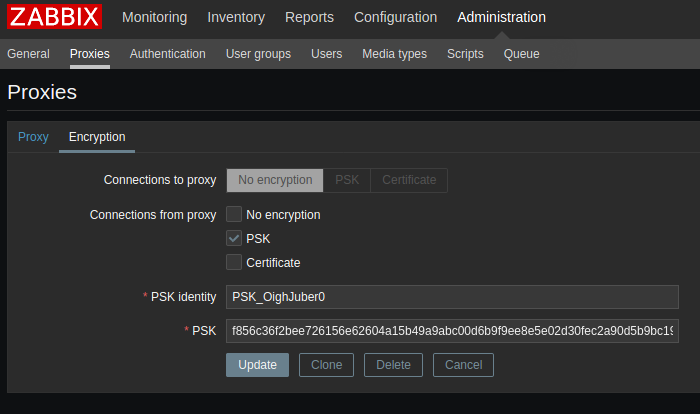Open the Monitoring menu
The height and width of the screenshot is (414, 700).
click(154, 17)
